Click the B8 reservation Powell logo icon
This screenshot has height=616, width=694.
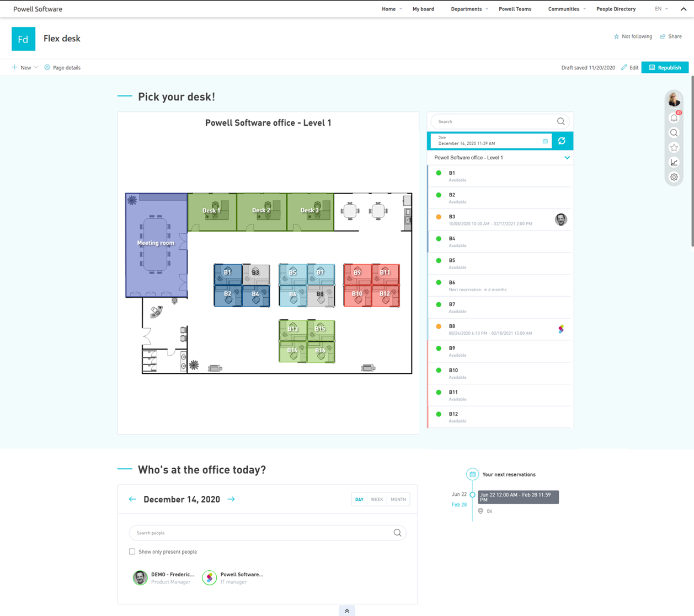(x=561, y=329)
